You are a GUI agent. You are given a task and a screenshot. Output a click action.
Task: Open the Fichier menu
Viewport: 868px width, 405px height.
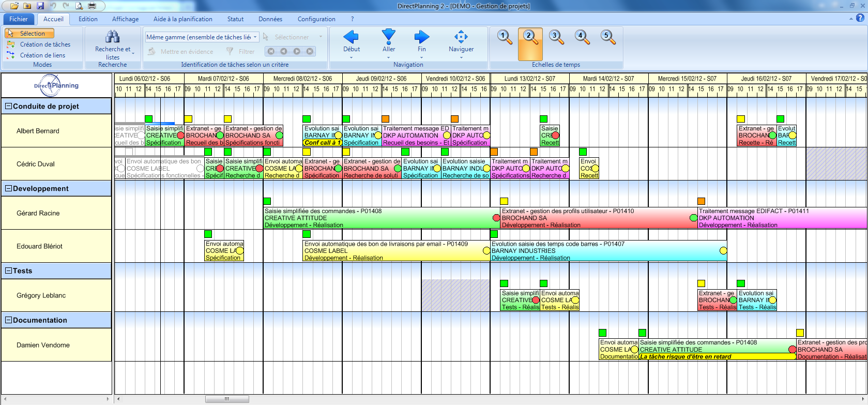click(x=19, y=19)
